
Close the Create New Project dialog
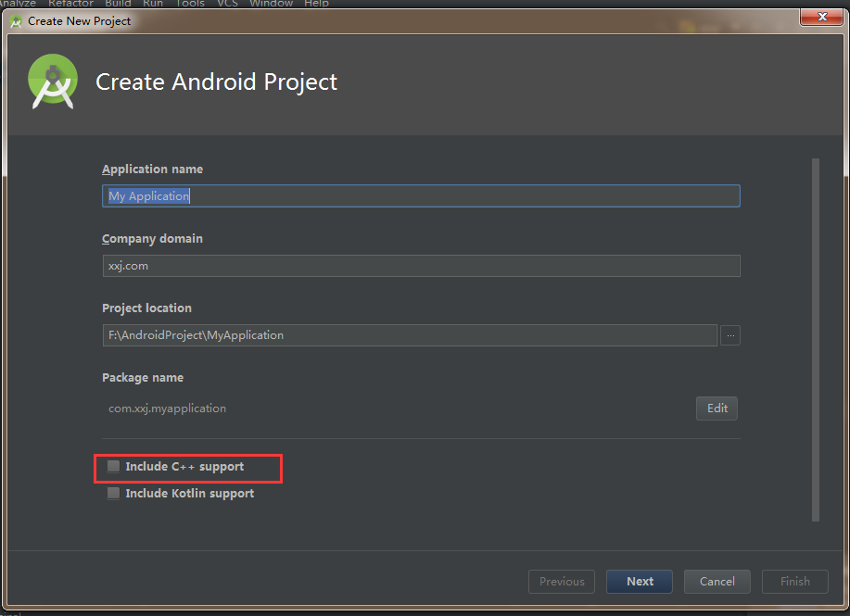[x=821, y=17]
